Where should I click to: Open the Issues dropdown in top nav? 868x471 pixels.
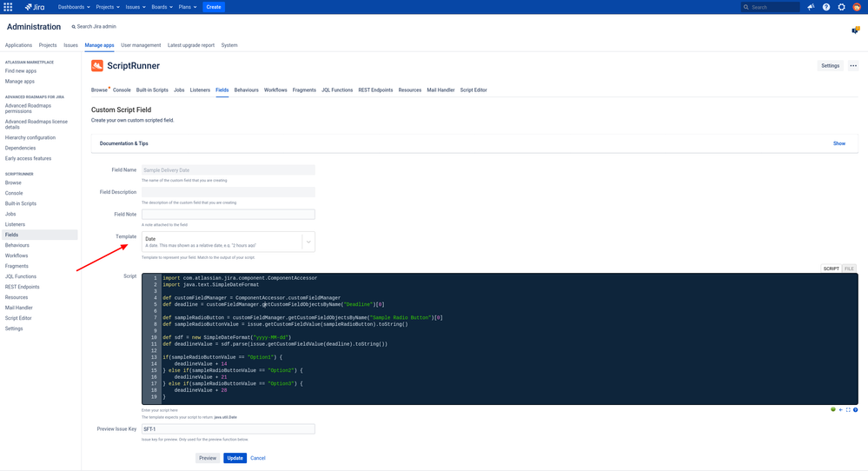click(x=135, y=7)
